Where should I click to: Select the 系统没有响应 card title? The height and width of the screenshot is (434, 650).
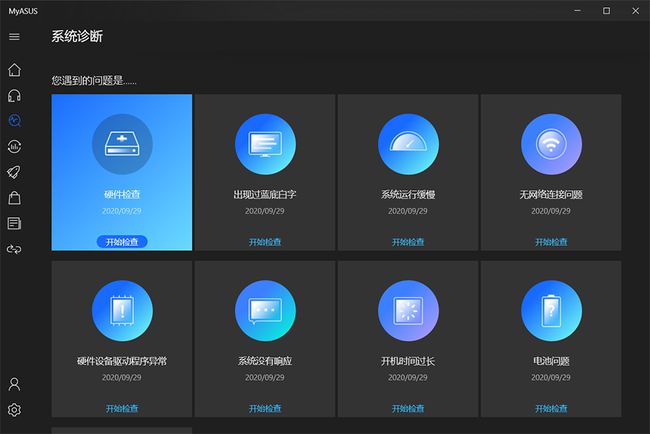click(265, 361)
